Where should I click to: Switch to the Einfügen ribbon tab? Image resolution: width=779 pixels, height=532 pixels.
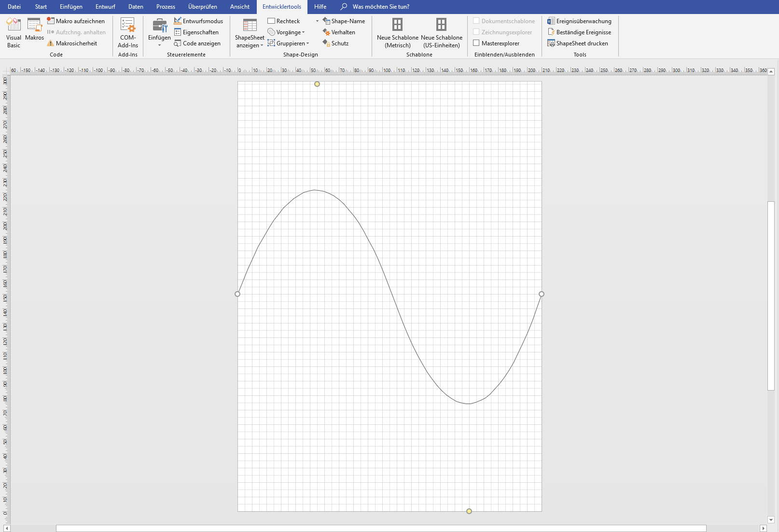coord(71,7)
